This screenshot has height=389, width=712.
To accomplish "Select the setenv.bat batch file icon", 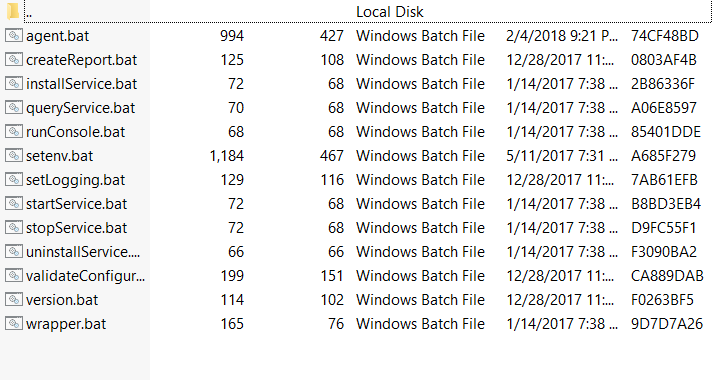I will click(14, 156).
